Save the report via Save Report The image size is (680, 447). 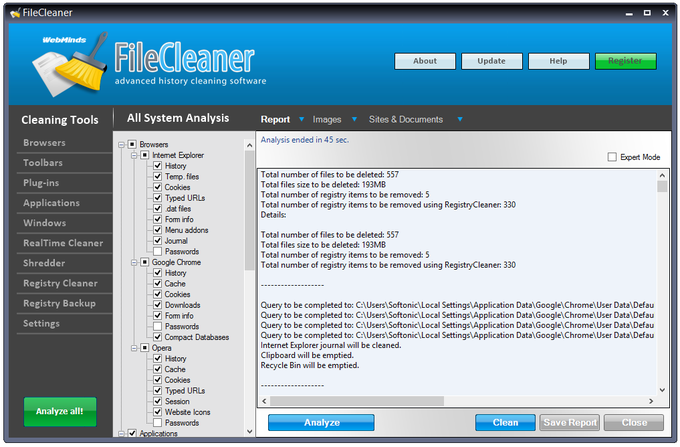pyautogui.click(x=569, y=422)
